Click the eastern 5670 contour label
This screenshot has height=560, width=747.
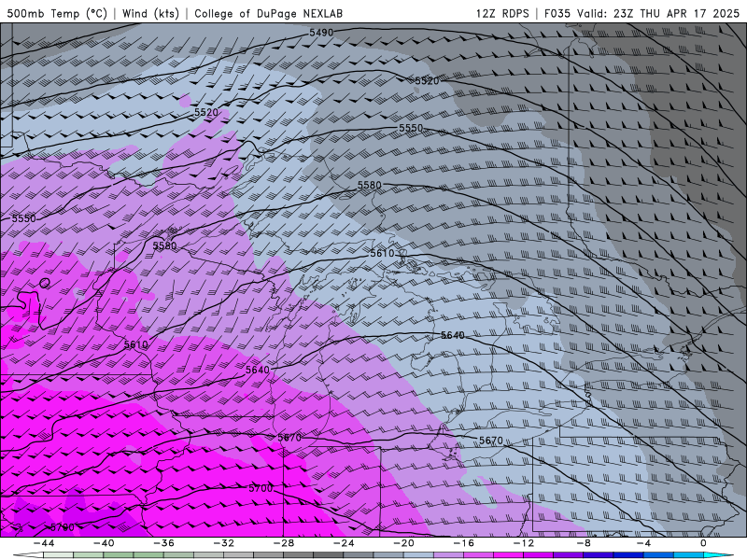491,441
